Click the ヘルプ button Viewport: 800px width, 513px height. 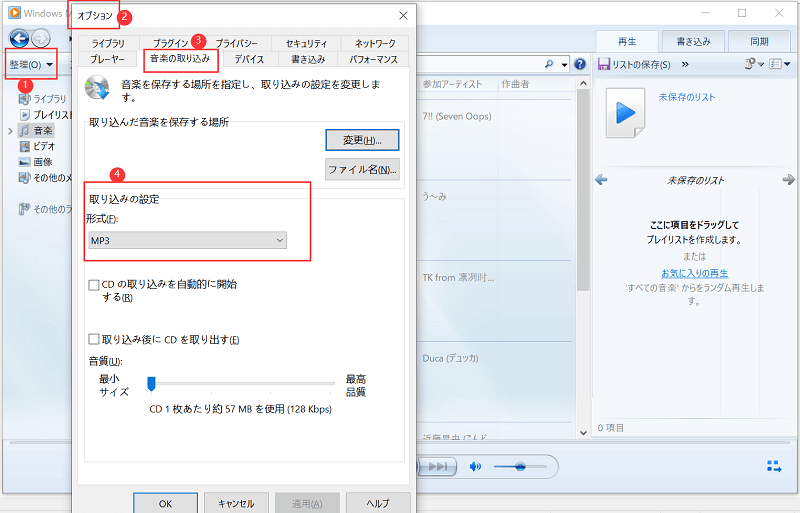point(378,503)
